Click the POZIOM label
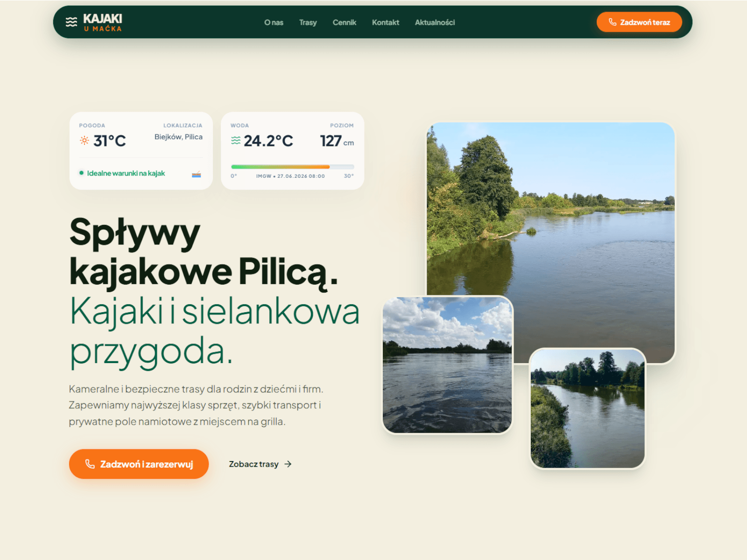The width and height of the screenshot is (747, 560). (x=342, y=126)
